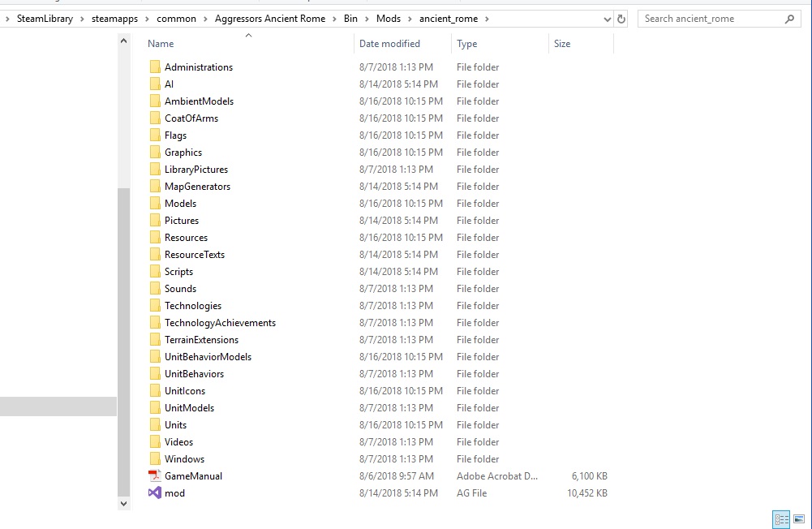Click the Units folder icon
This screenshot has width=812, height=529.
(x=155, y=425)
